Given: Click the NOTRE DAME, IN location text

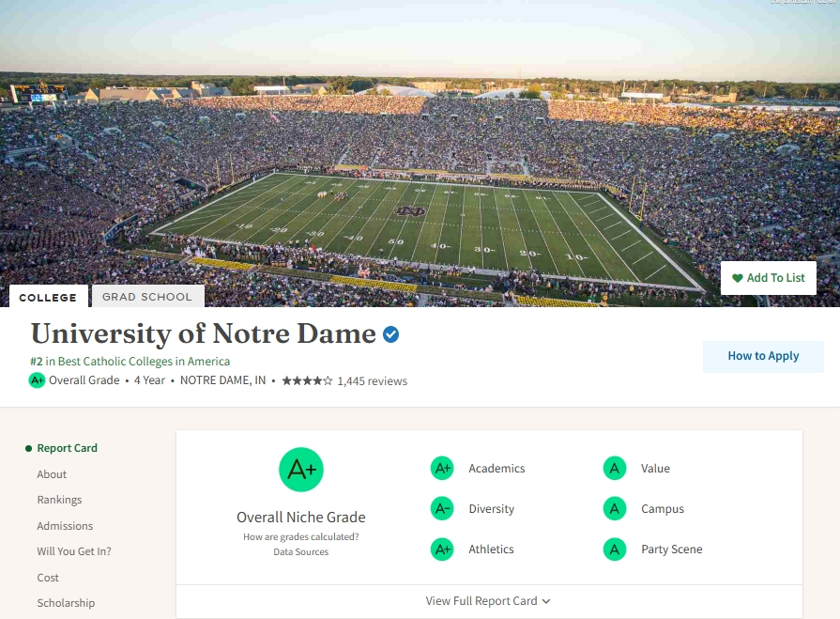Looking at the screenshot, I should pos(222,380).
